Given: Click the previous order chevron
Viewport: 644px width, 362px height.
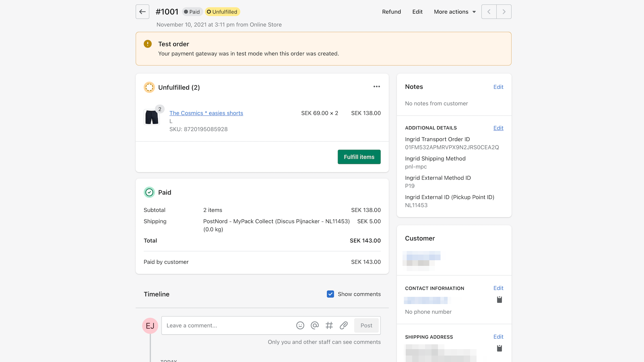Looking at the screenshot, I should [489, 12].
